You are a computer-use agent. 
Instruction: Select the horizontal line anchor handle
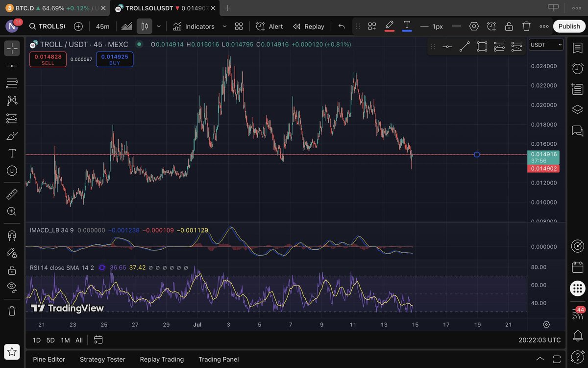[x=477, y=155]
